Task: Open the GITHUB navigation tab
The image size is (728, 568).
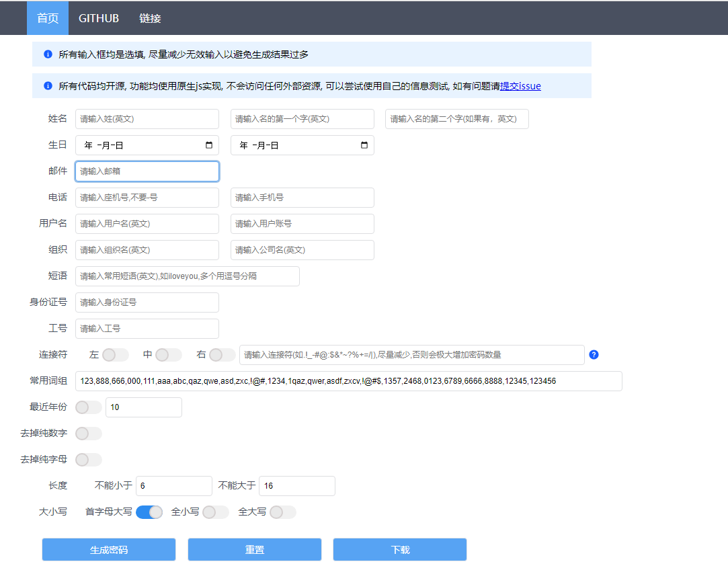Action: [99, 18]
